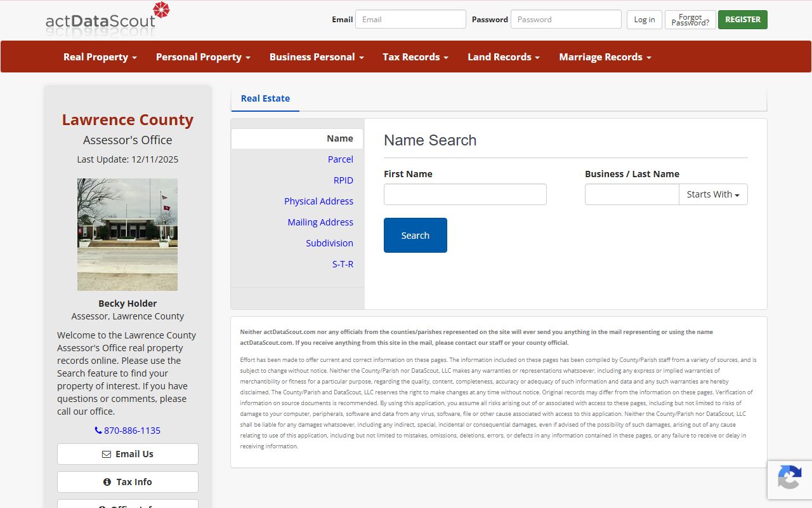Click the Last Update: 12/11/2025 text
This screenshot has height=508, width=812.
(128, 159)
